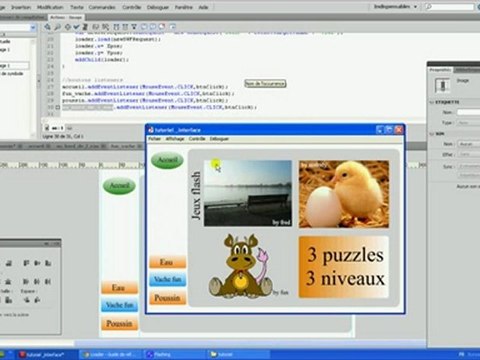Click the show/hide toolbox icon
480x360 pixels.
[172, 27]
